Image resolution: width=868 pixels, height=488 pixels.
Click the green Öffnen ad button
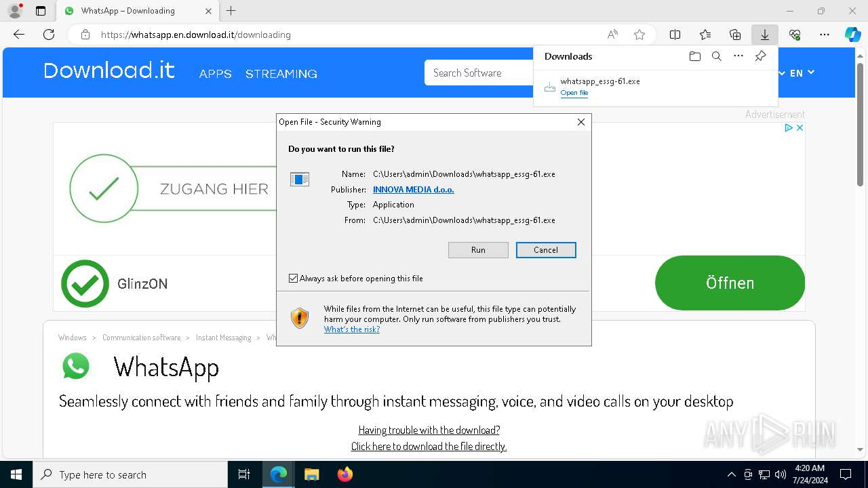click(730, 283)
